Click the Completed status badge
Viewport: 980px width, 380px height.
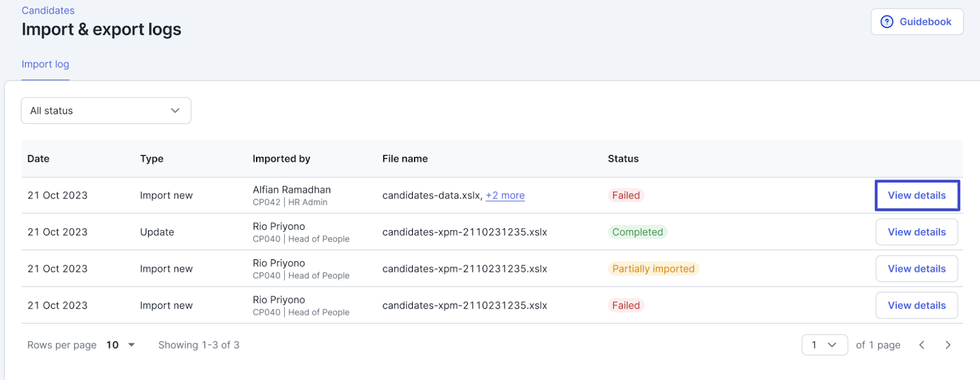point(637,232)
